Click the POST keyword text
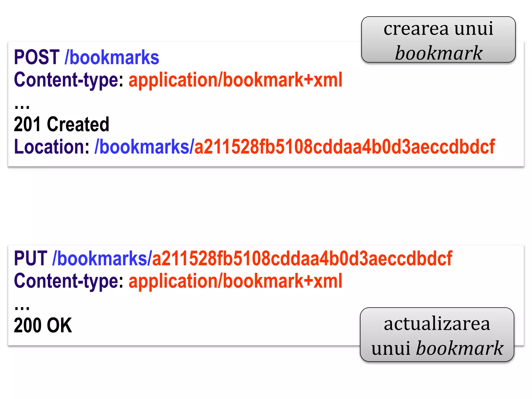532x399 pixels. pyautogui.click(x=37, y=57)
